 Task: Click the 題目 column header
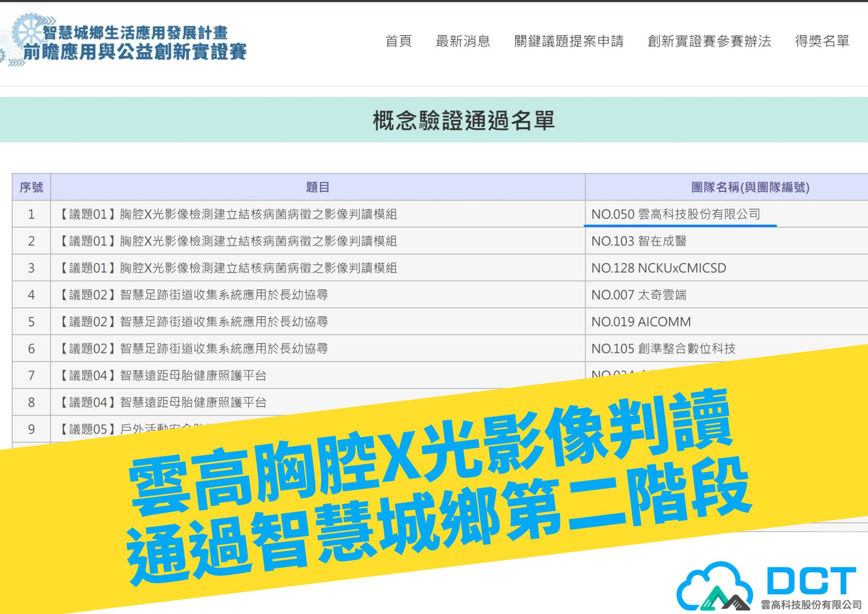click(x=318, y=187)
